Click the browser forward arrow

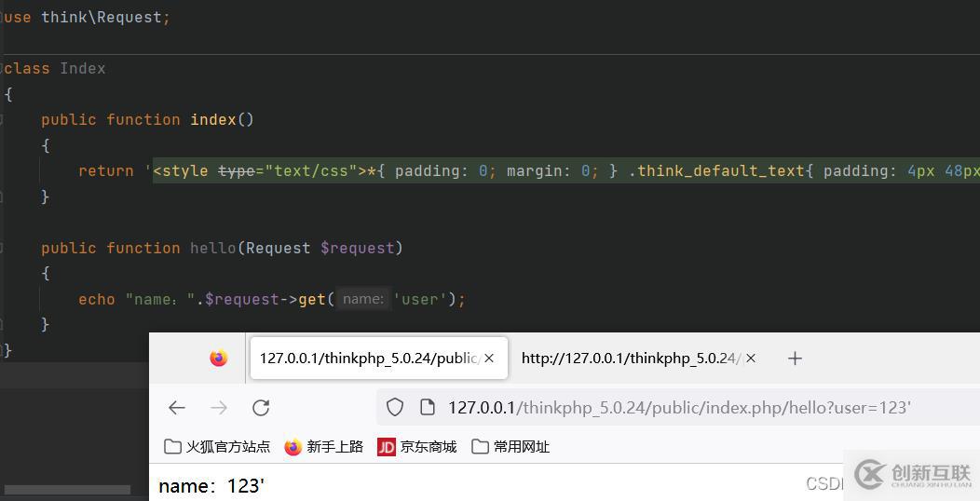click(x=219, y=408)
